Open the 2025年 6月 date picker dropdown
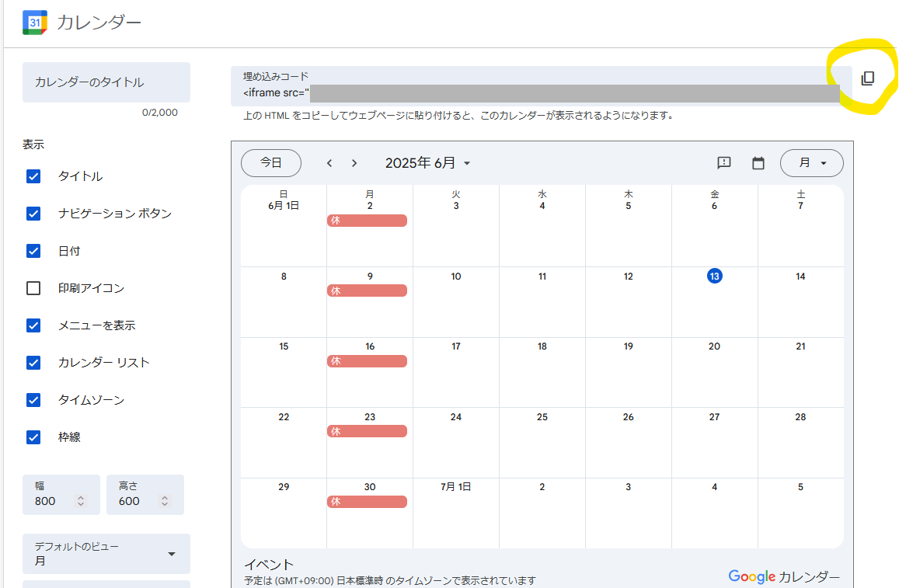The height and width of the screenshot is (588, 899). 427,163
